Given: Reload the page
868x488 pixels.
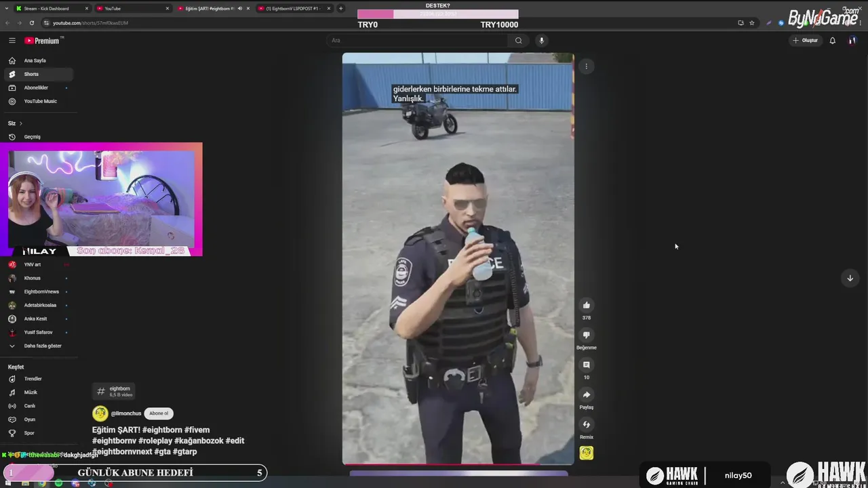Looking at the screenshot, I should pyautogui.click(x=31, y=22).
